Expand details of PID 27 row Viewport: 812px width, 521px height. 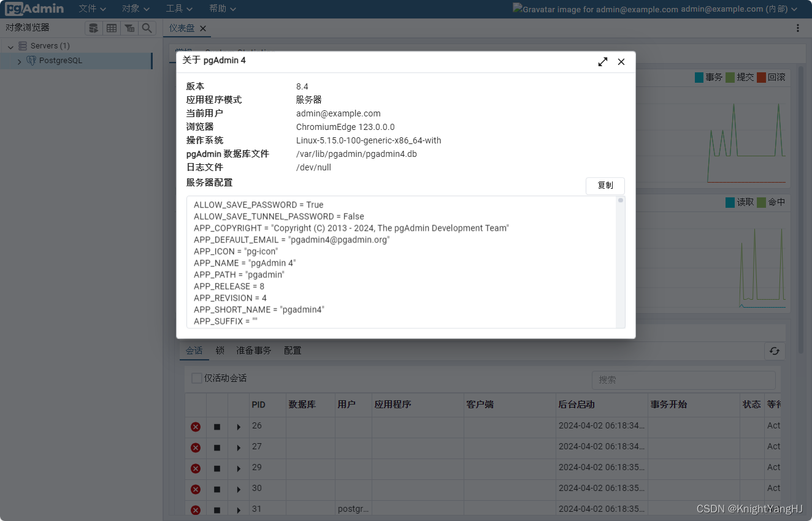click(239, 448)
